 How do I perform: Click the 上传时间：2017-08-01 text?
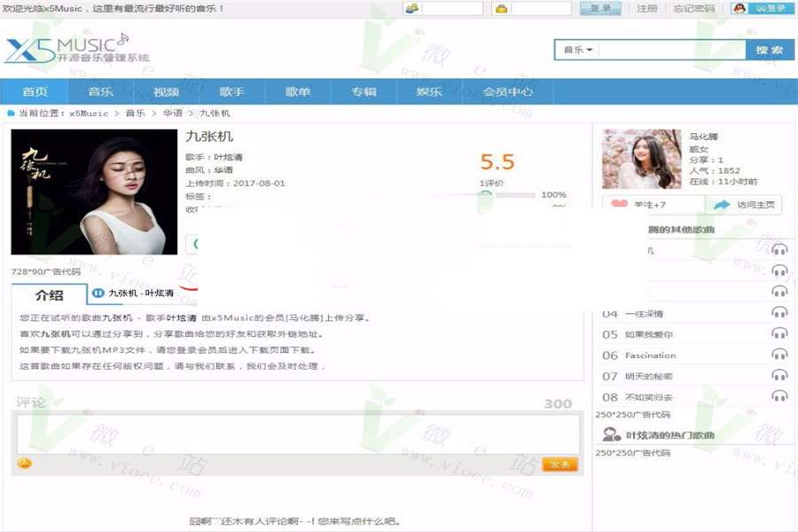click(235, 184)
